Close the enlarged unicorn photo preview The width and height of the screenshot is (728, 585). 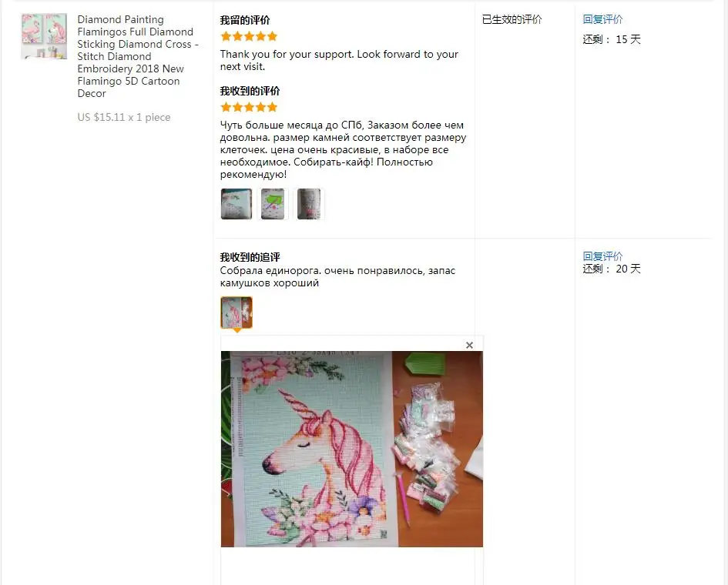pos(469,345)
